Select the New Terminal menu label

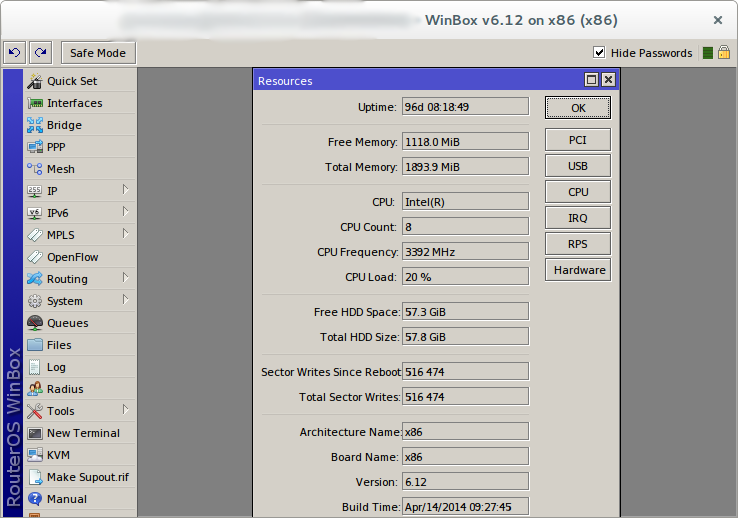[x=83, y=433]
